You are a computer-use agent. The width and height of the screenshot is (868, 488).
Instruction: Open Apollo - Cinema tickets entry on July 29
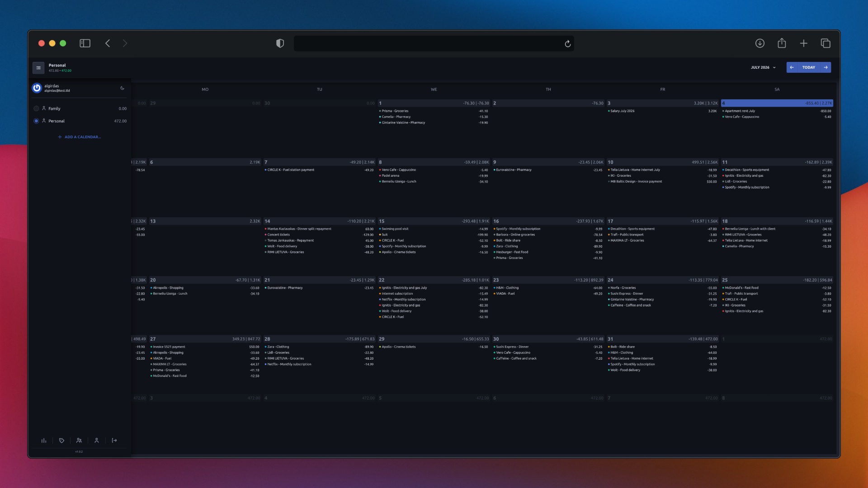(x=434, y=347)
